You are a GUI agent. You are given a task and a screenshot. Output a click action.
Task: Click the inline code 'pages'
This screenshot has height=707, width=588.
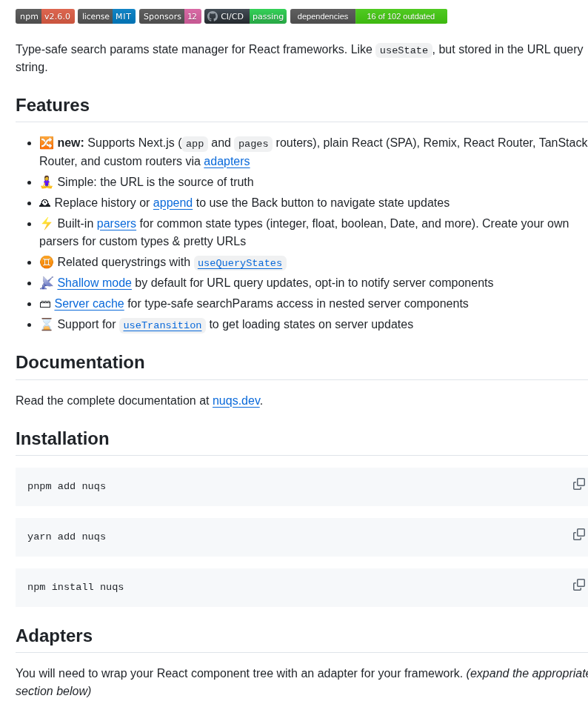click(253, 144)
